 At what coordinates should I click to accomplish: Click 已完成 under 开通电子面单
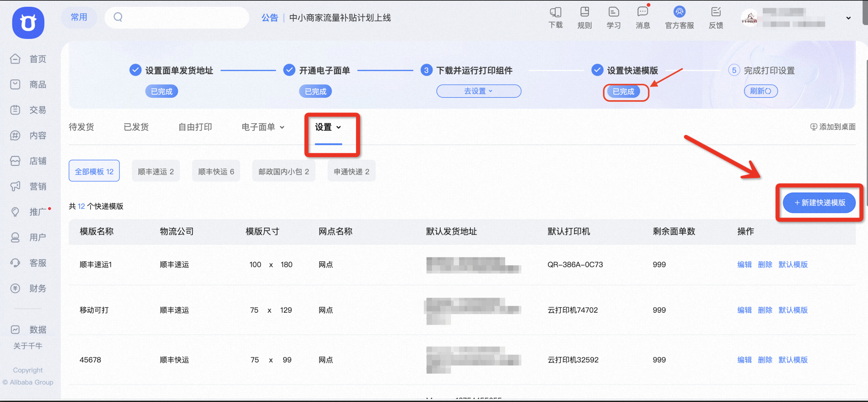click(x=315, y=91)
